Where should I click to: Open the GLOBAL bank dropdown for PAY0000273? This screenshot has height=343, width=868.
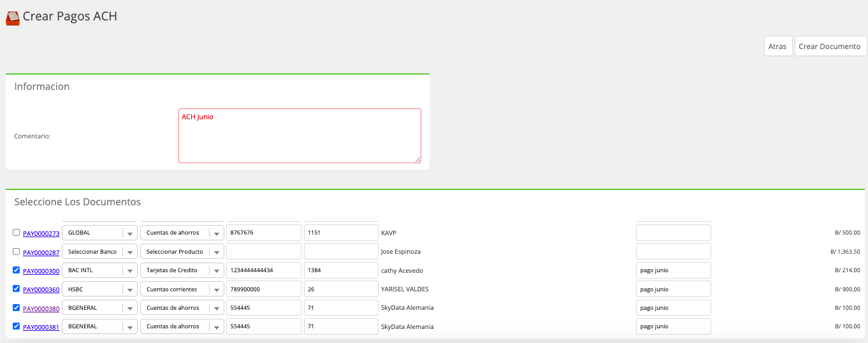click(99, 233)
